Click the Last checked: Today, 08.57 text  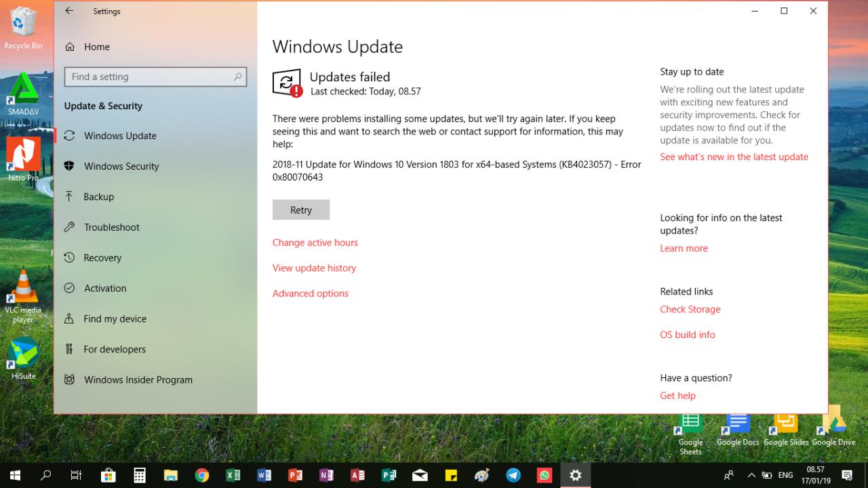(x=366, y=91)
